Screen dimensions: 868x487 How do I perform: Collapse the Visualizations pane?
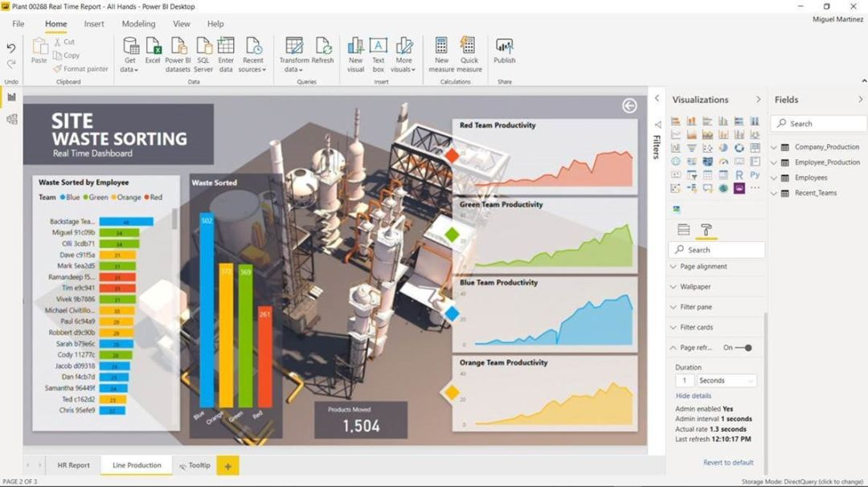[759, 99]
